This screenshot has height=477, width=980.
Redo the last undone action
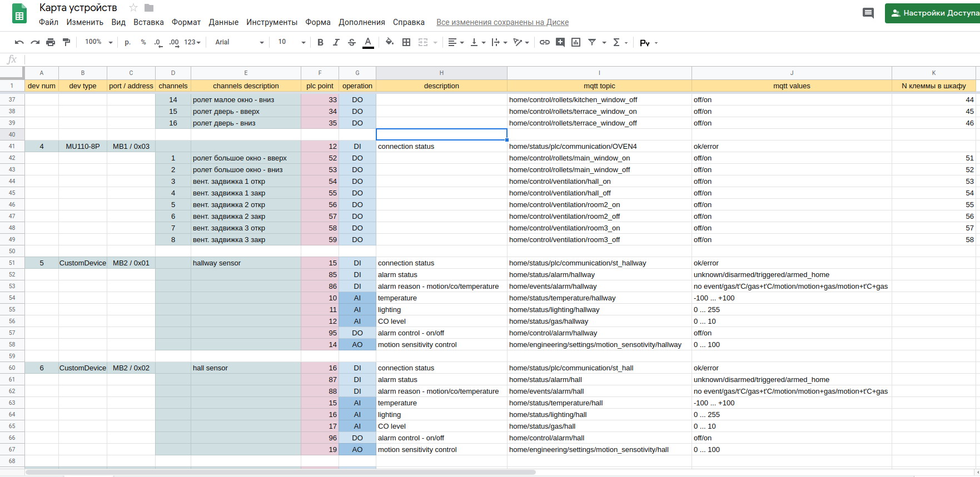(x=35, y=42)
